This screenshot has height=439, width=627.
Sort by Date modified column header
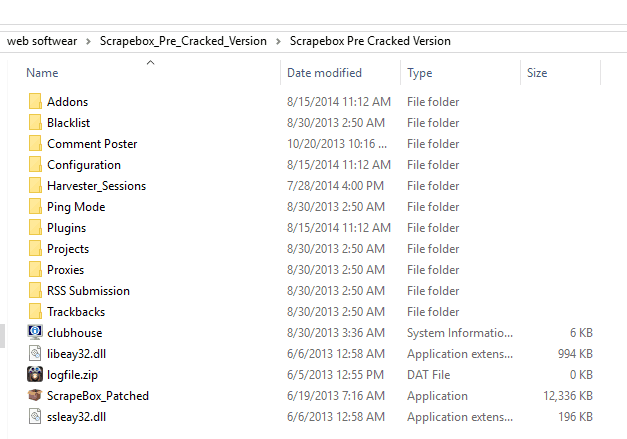[324, 73]
